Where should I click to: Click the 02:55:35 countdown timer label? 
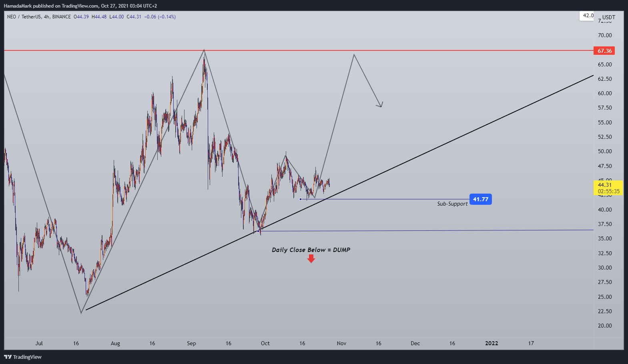point(609,191)
